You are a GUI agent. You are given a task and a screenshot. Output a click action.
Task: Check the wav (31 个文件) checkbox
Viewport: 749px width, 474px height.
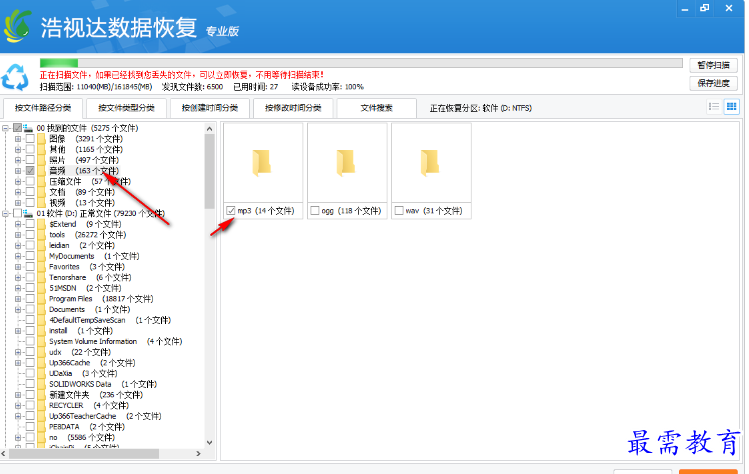pos(399,210)
